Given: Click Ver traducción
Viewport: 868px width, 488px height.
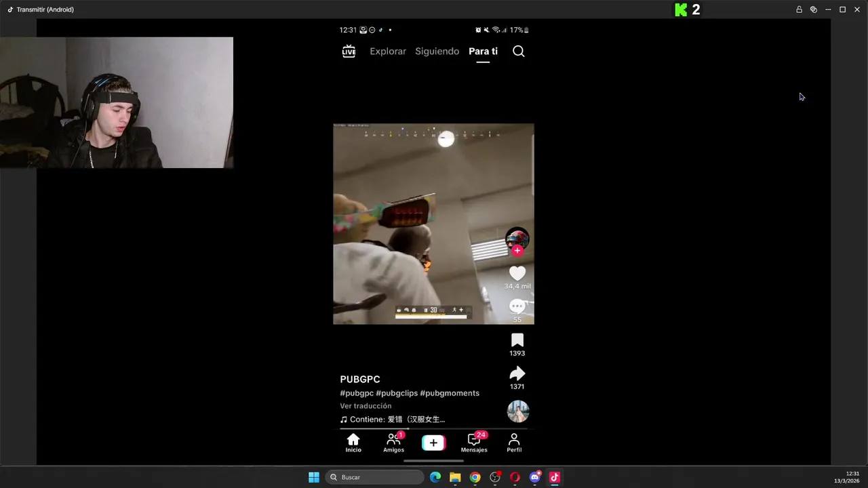Looking at the screenshot, I should tap(366, 406).
